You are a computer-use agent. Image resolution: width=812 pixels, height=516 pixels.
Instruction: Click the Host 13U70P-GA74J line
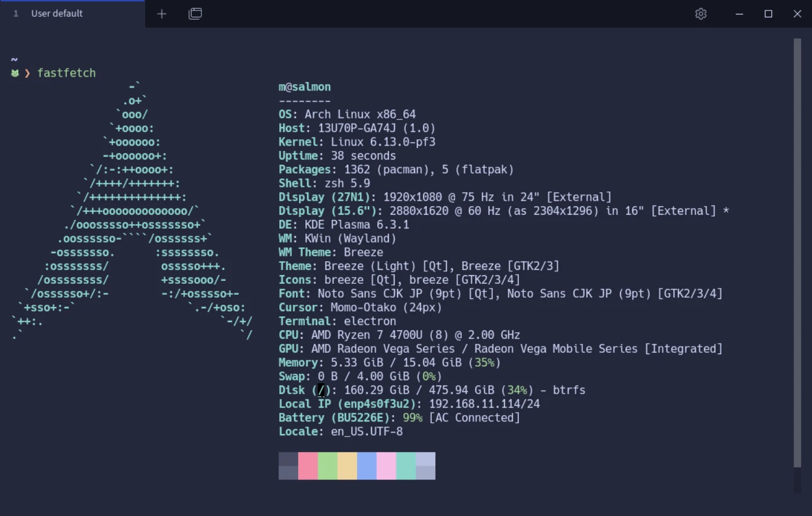[x=357, y=128]
